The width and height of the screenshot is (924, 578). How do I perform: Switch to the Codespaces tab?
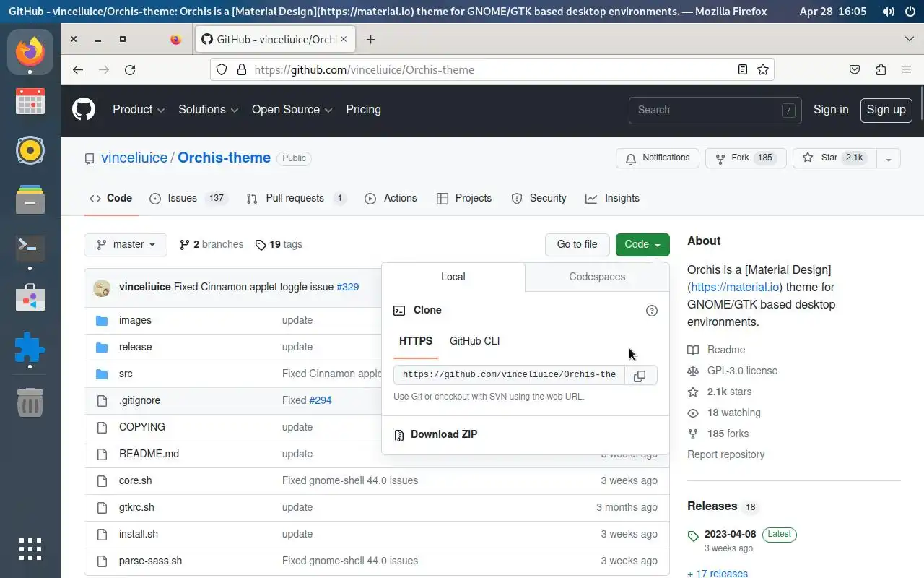pos(597,277)
